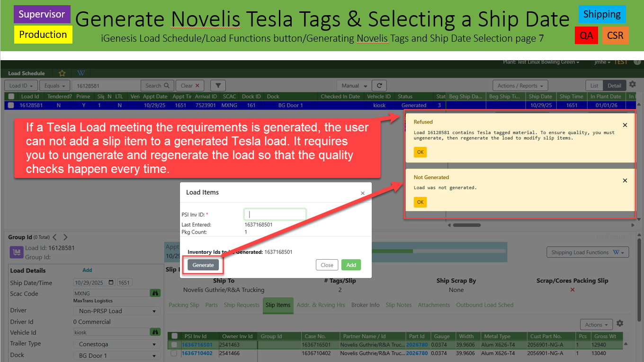The image size is (644, 362).
Task: Click the load search value field 16128581
Action: pyautogui.click(x=106, y=86)
